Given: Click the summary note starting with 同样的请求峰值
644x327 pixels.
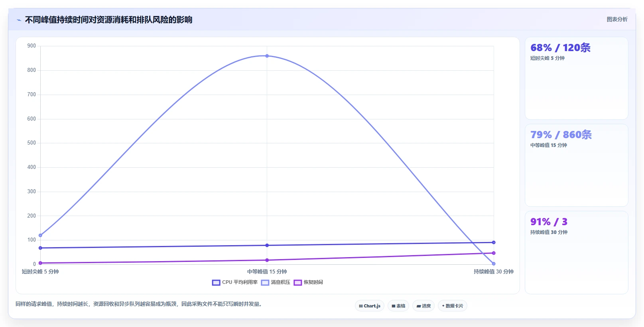Looking at the screenshot, I should point(140,304).
